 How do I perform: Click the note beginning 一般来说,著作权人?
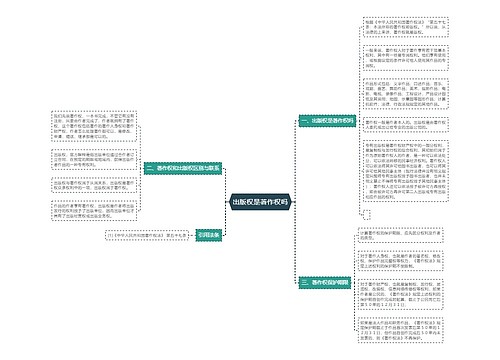pos(406,58)
